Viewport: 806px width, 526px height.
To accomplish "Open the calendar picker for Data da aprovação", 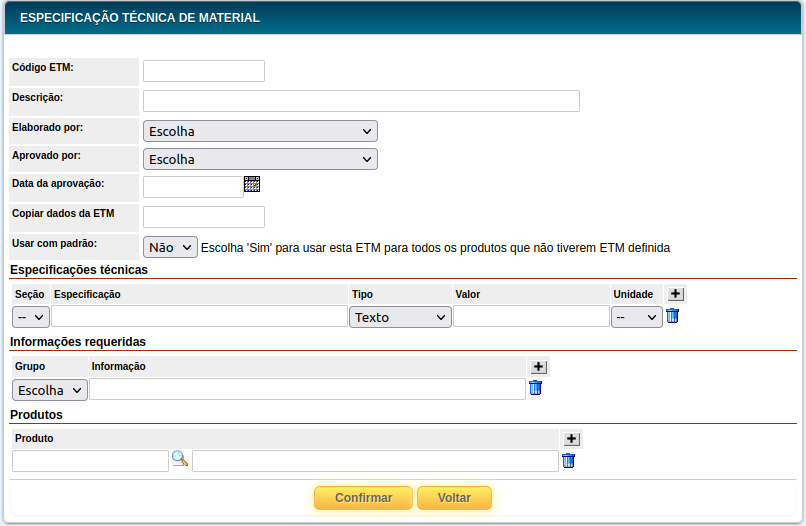I will click(x=252, y=184).
